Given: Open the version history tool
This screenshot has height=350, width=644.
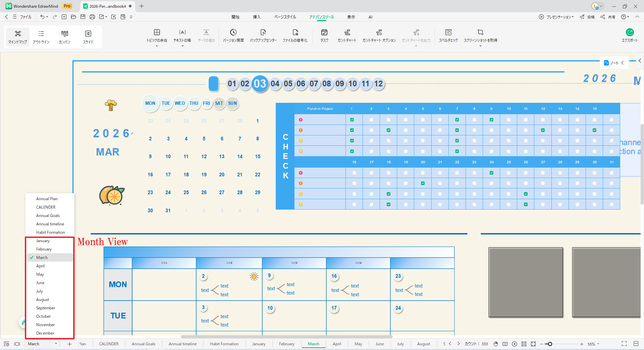Looking at the screenshot, I should pos(233,35).
